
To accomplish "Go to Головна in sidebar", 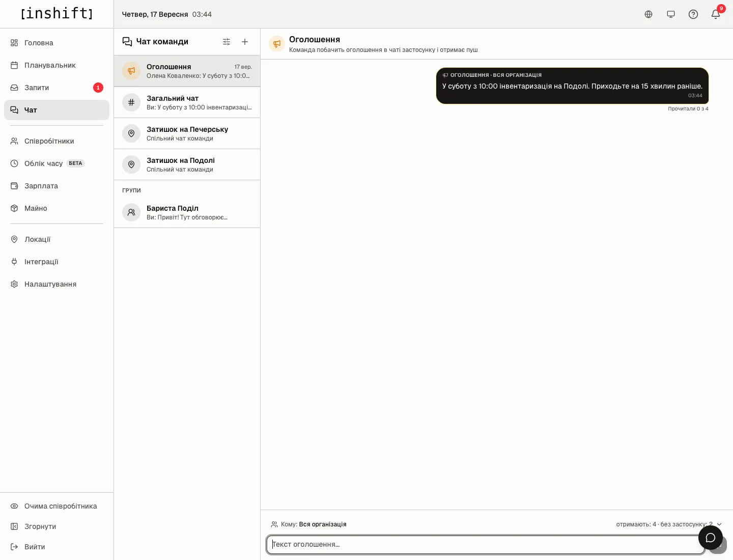I will point(57,43).
